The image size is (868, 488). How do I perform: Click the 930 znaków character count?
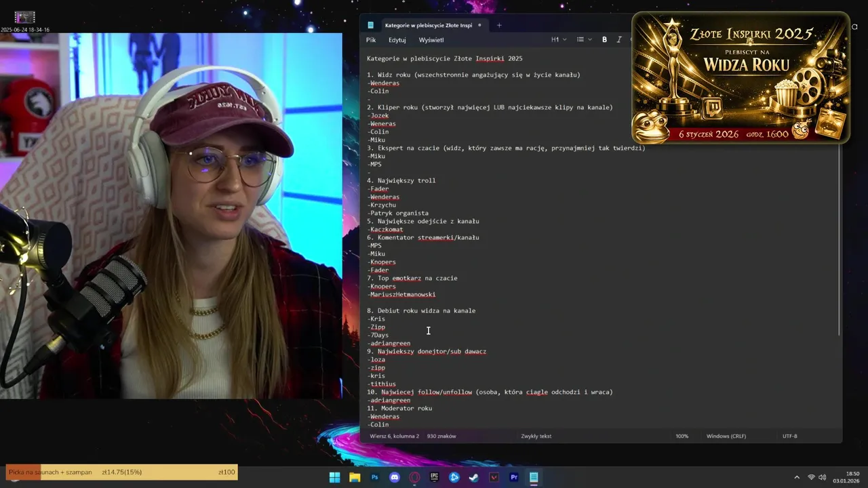(441, 436)
